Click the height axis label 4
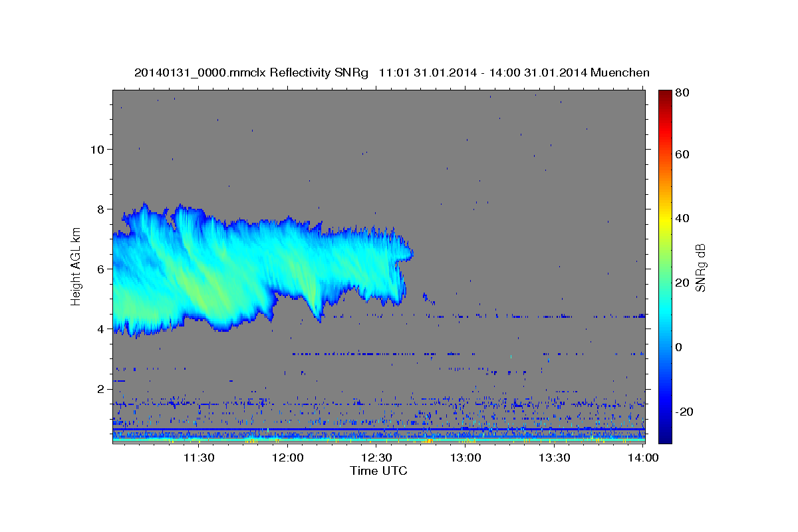This screenshot has width=798, height=532. [x=101, y=329]
